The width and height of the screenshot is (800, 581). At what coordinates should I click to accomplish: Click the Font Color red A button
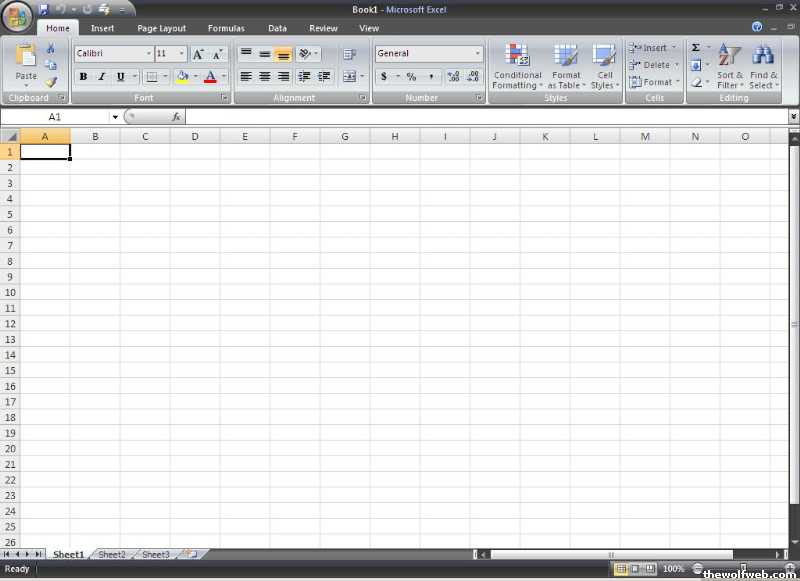tap(210, 77)
